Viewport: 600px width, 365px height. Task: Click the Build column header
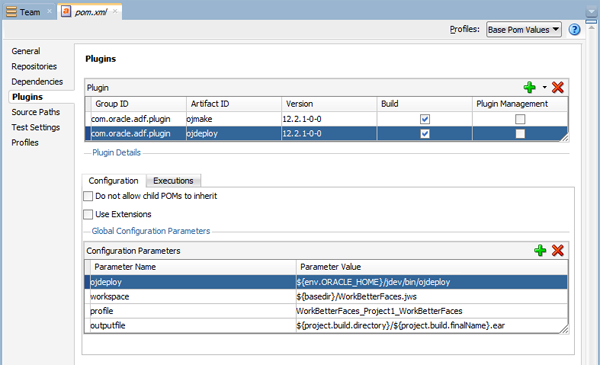coord(424,104)
